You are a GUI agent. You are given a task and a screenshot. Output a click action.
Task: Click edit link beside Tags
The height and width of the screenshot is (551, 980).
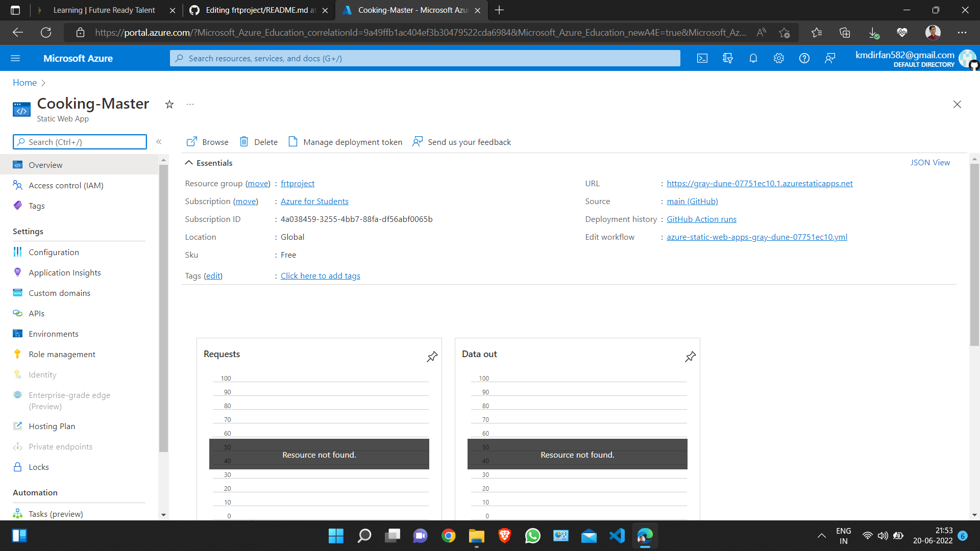pos(213,275)
